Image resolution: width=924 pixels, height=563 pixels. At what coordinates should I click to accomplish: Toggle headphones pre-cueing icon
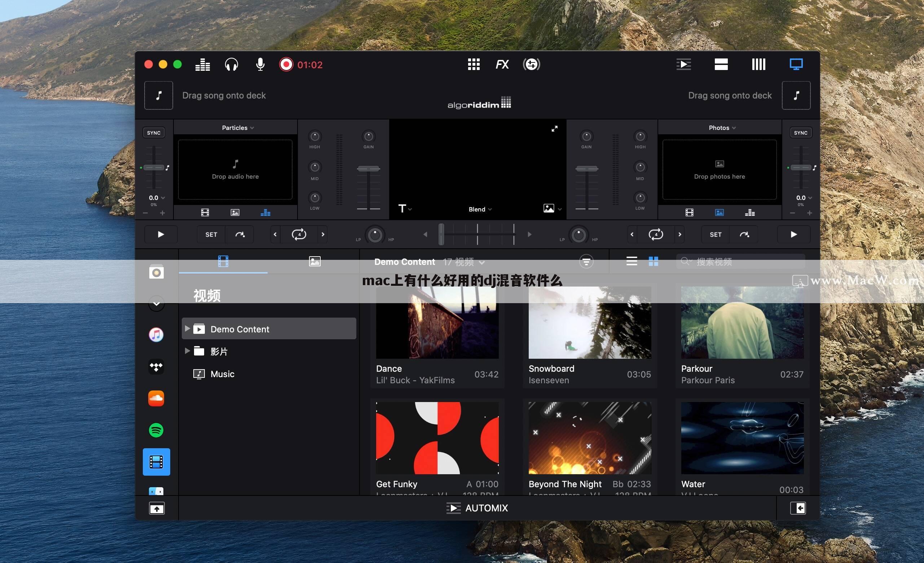point(232,65)
